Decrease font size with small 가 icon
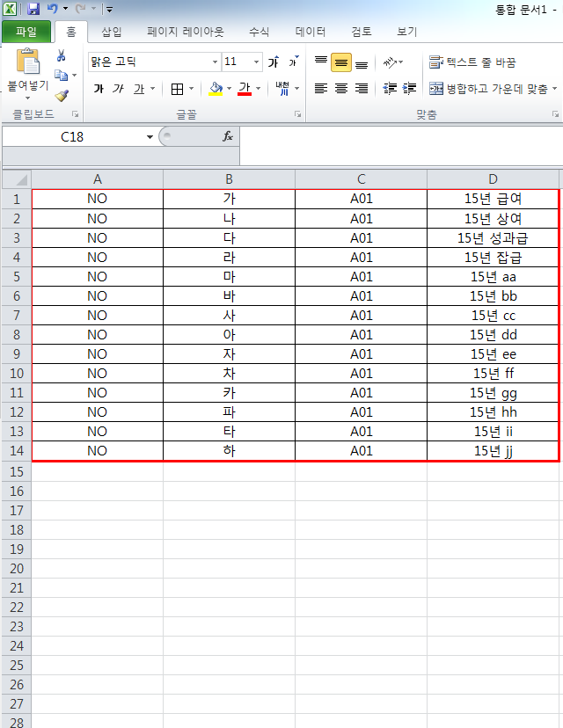 pos(294,62)
